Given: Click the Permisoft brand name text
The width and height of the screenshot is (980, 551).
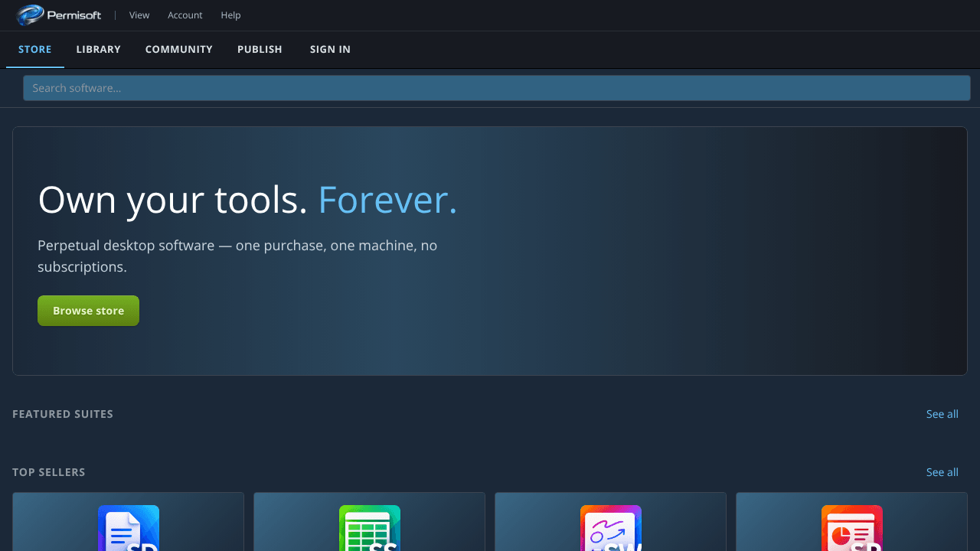Looking at the screenshot, I should click(73, 15).
